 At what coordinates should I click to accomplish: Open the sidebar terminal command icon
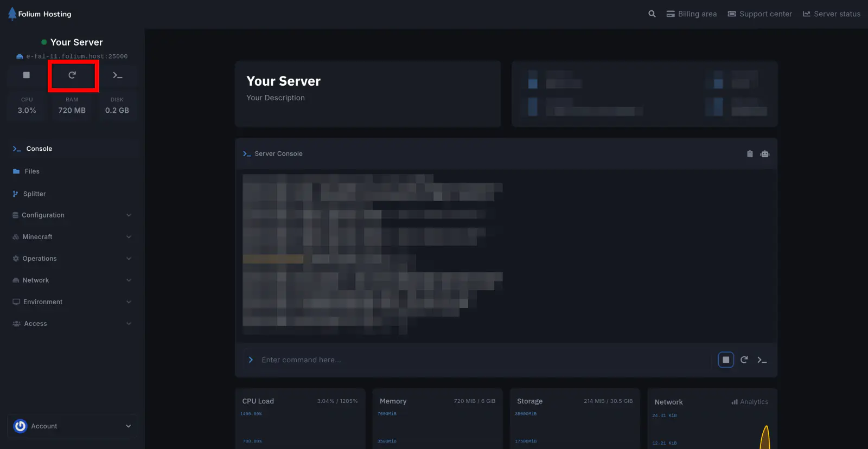(118, 75)
